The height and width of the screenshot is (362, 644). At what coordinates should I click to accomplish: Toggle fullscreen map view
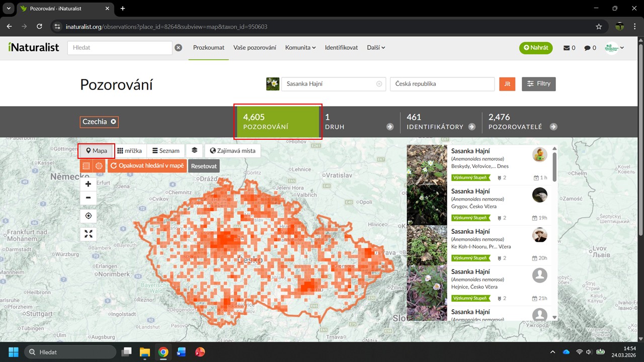[x=89, y=234]
